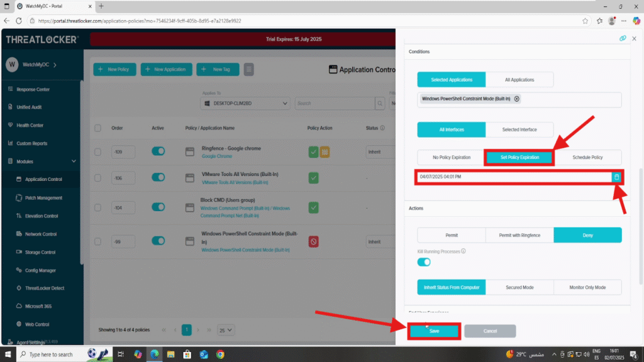Favorite this page with the star icon
The height and width of the screenshot is (362, 644).
click(x=586, y=21)
